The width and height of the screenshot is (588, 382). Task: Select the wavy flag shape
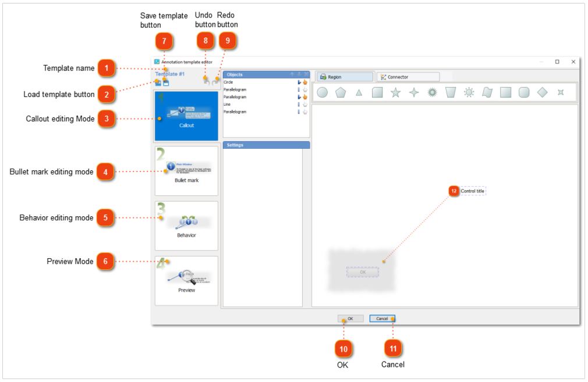(x=487, y=92)
